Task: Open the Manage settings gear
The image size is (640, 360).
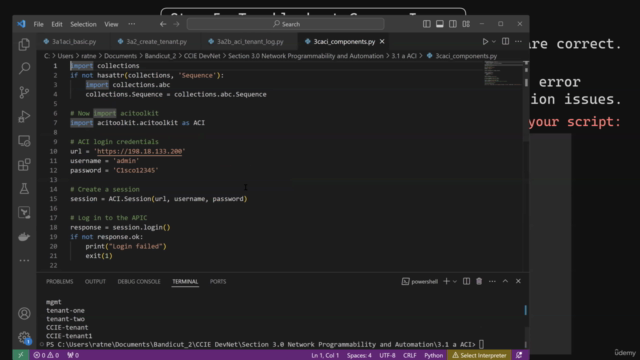Action: click(24, 338)
